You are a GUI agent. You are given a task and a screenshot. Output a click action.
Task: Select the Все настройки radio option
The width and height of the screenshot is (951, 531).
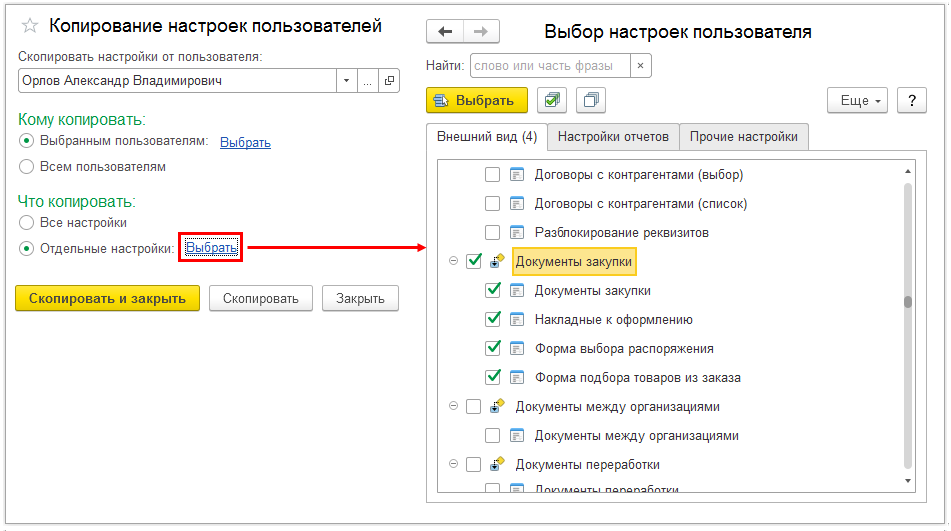27,222
